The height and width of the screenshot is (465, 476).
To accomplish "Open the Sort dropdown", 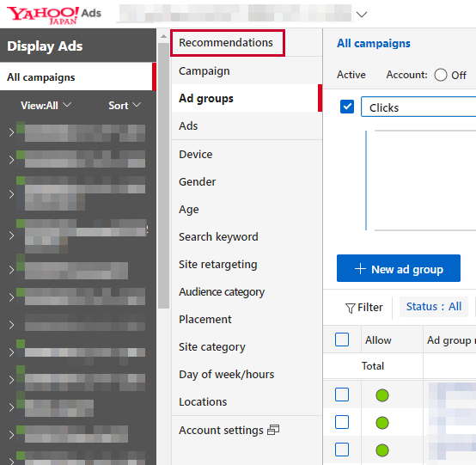I will (125, 106).
